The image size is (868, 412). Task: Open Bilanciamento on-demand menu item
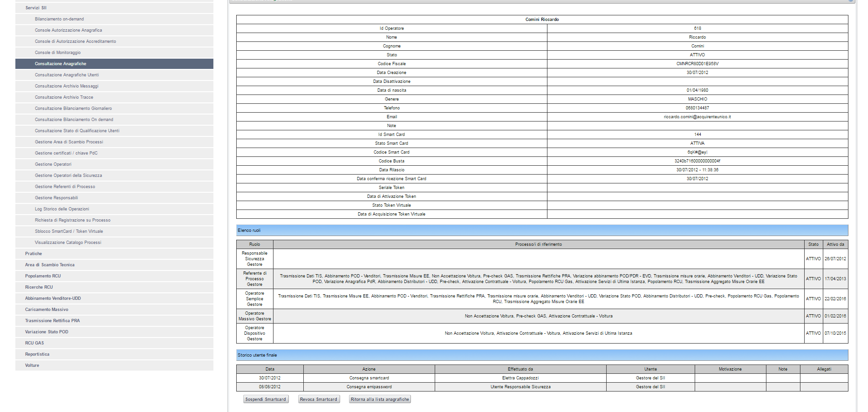click(114, 19)
